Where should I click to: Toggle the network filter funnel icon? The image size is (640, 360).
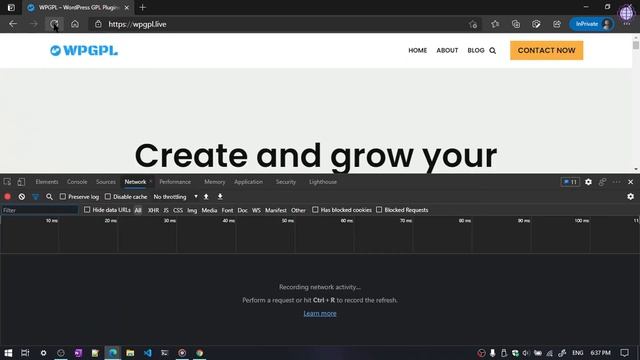(x=36, y=197)
